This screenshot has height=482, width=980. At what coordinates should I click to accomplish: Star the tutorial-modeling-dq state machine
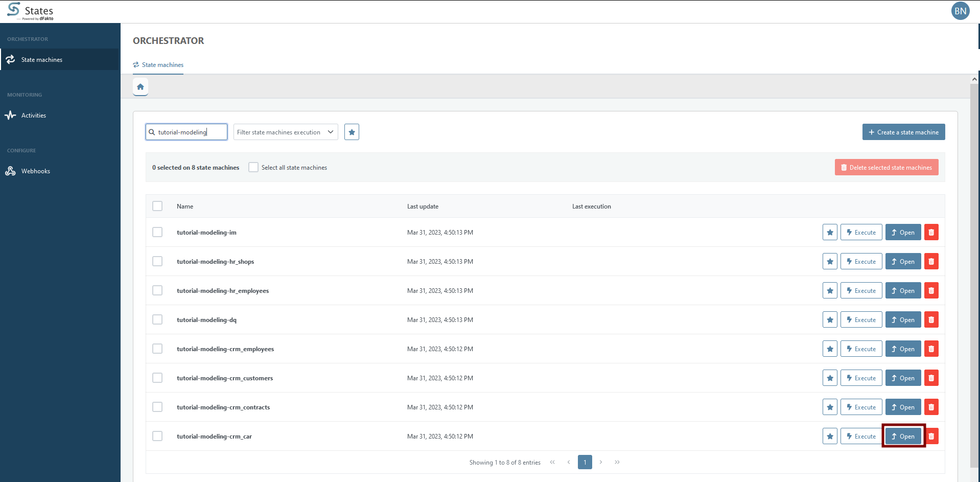click(x=830, y=320)
